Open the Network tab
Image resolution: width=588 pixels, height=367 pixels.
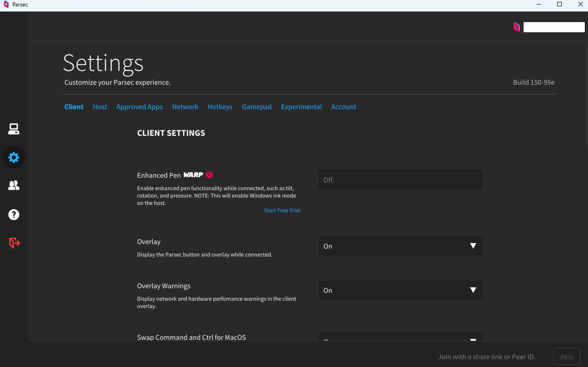pyautogui.click(x=185, y=107)
